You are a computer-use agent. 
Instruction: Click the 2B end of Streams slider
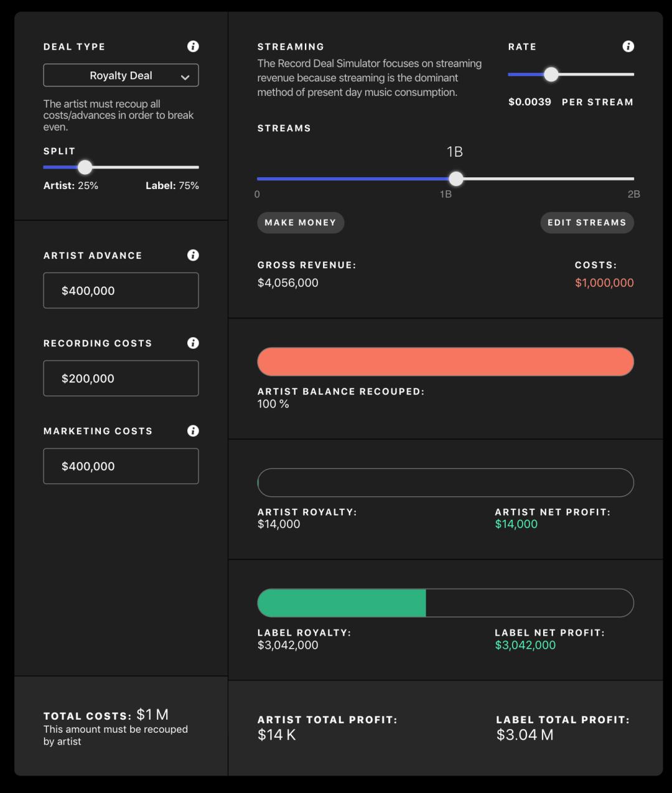click(633, 179)
